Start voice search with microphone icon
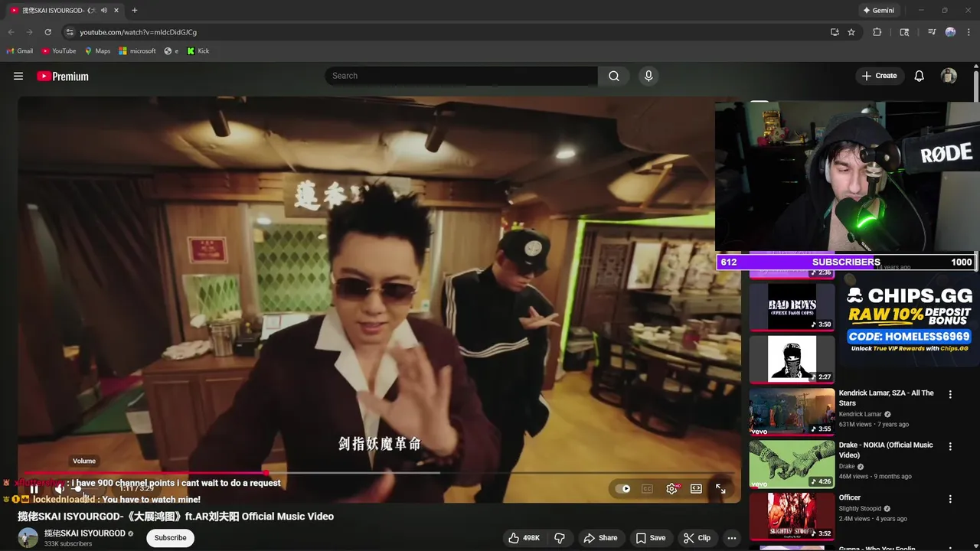 (648, 76)
